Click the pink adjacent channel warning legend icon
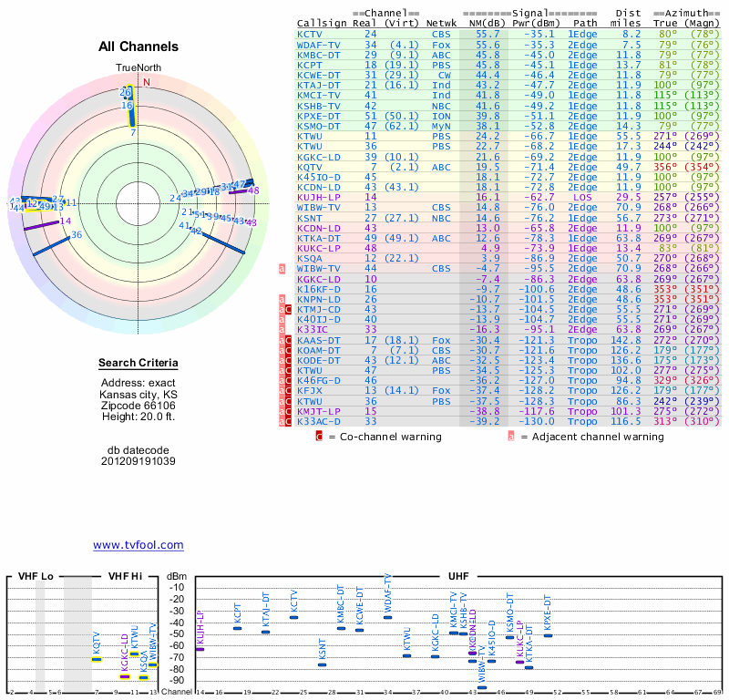The image size is (729, 700). pos(511,437)
